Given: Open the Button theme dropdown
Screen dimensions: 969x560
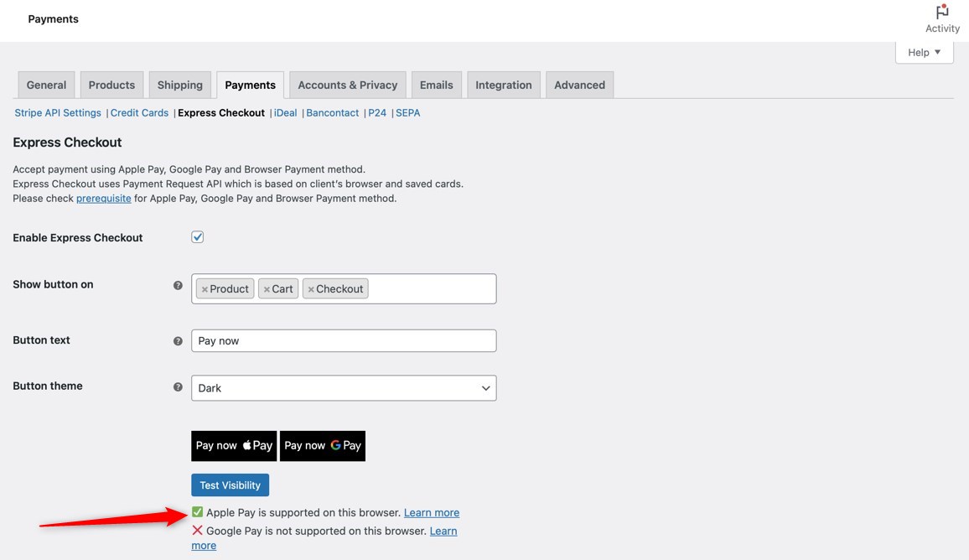Looking at the screenshot, I should (x=344, y=388).
